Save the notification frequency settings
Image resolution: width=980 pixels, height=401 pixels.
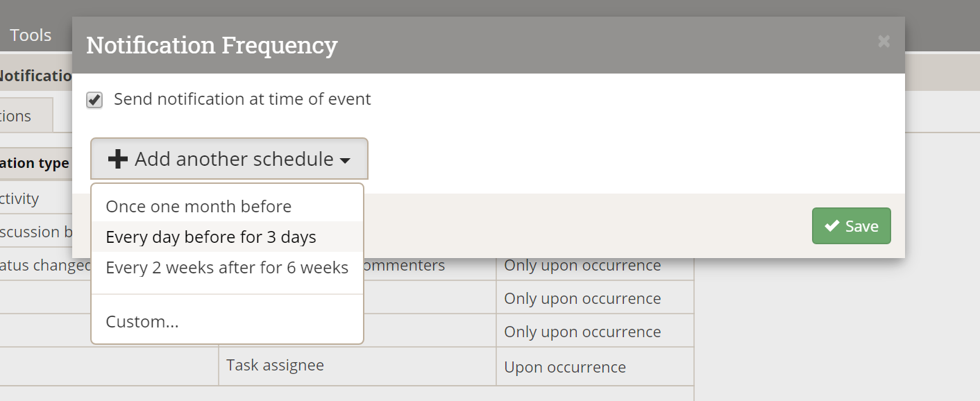coord(851,226)
